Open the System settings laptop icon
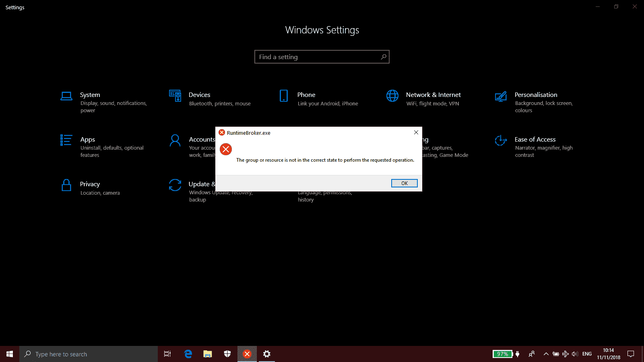The height and width of the screenshot is (362, 644). (66, 96)
